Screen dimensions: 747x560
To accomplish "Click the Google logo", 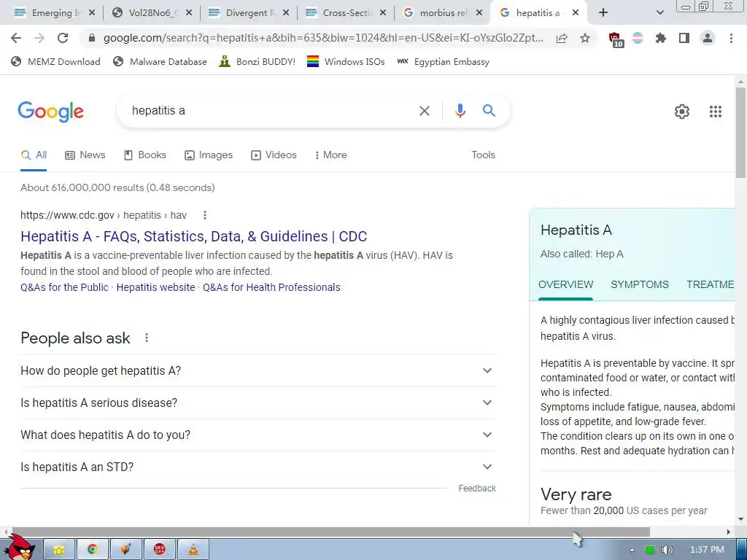I will coord(50,112).
